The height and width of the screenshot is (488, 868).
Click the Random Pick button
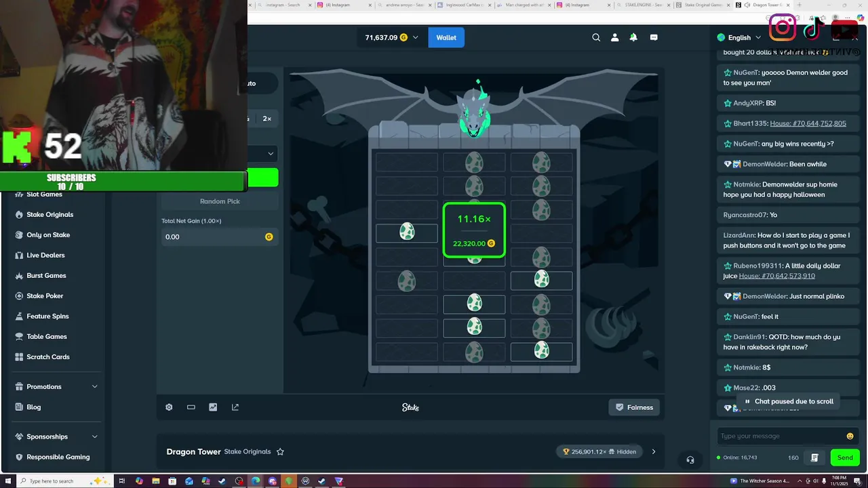220,201
